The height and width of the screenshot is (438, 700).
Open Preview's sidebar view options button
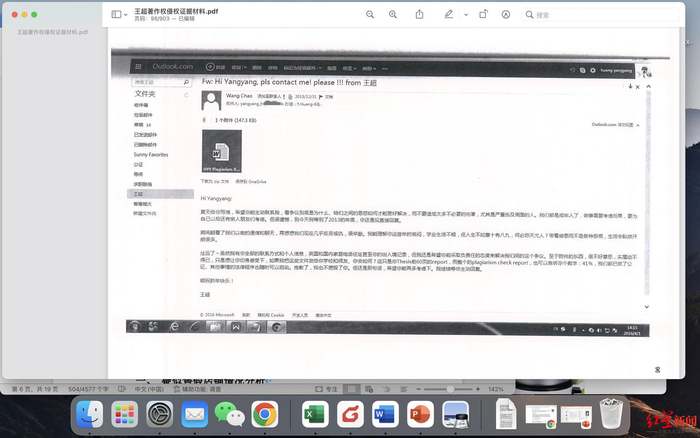tap(119, 15)
